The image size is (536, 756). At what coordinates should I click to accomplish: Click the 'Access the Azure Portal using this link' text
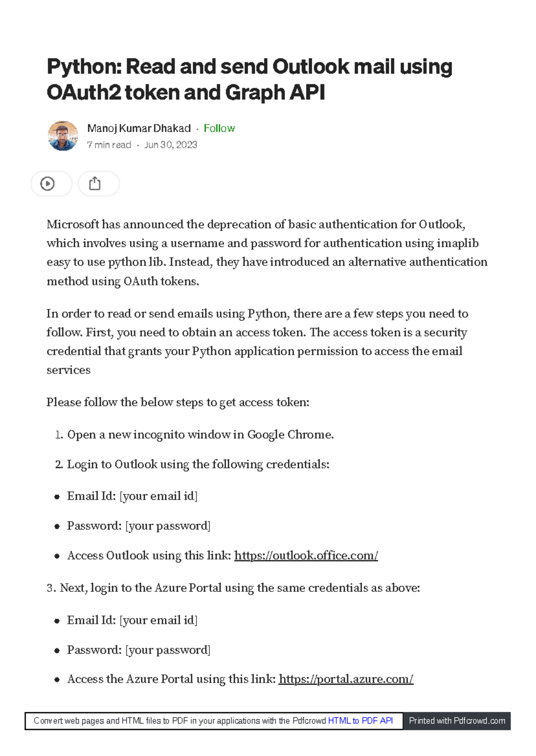tap(172, 679)
